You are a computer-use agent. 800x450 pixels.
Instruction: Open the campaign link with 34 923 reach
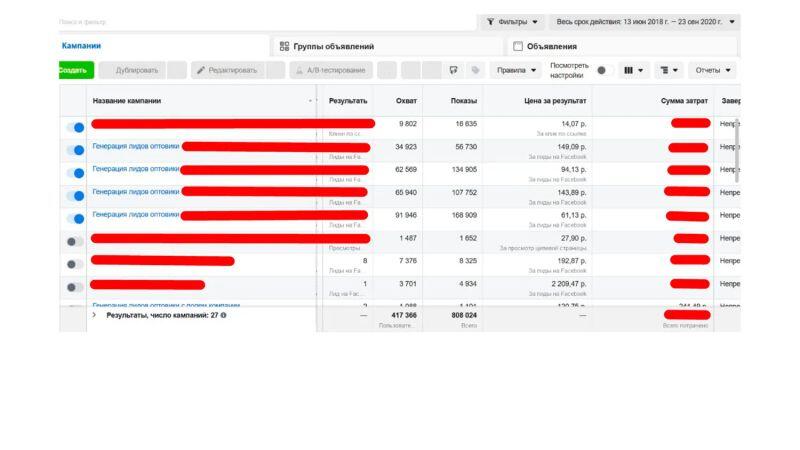coord(136,146)
